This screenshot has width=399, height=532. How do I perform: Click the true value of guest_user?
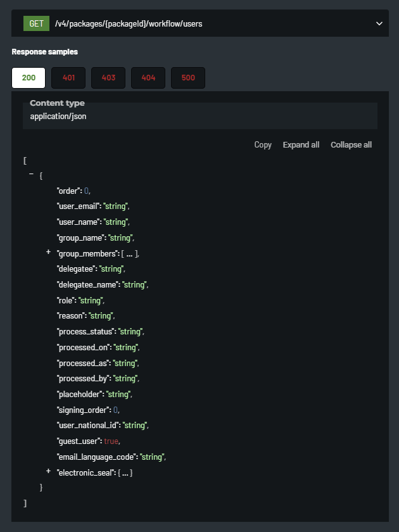(111, 441)
